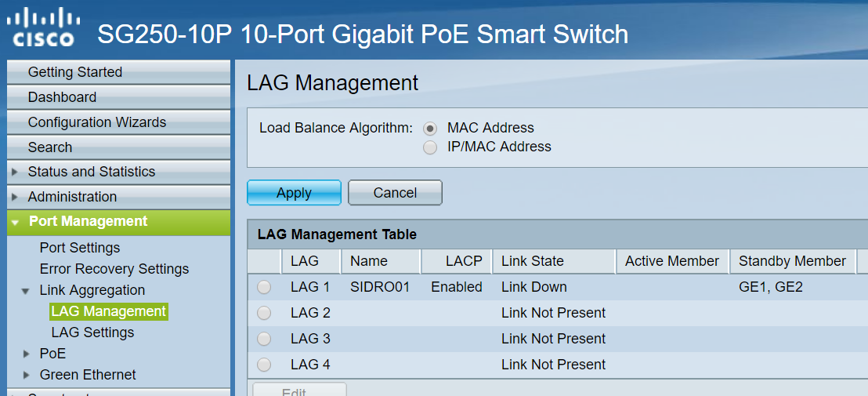
Task: Expand Administration menu arrow
Action: 15,197
